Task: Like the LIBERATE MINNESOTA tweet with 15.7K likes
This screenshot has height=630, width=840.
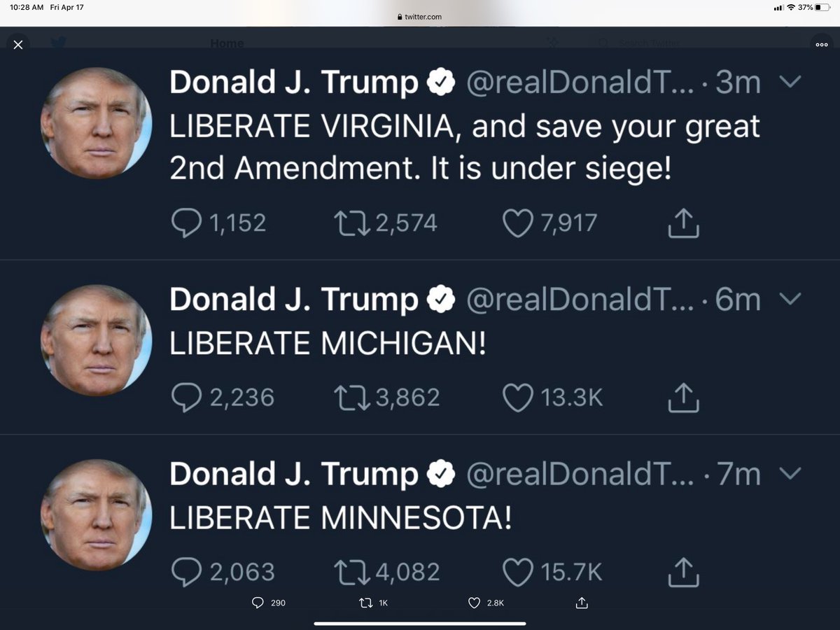Action: pos(518,572)
